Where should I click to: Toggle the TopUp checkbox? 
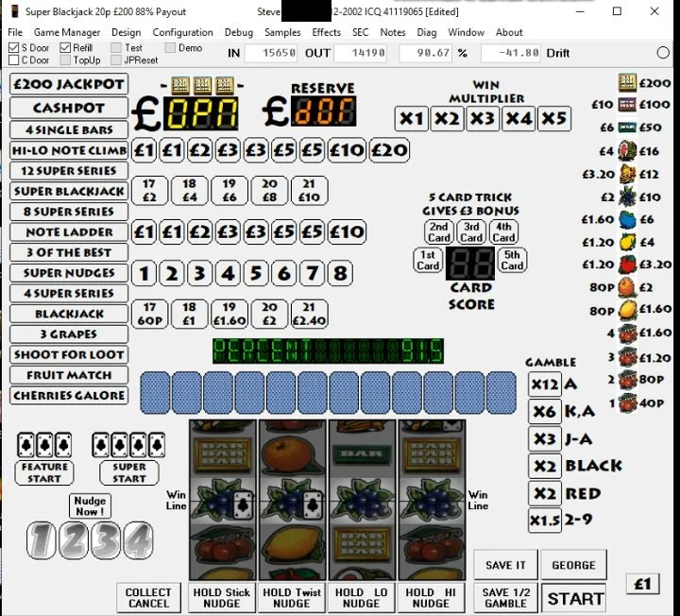pyautogui.click(x=65, y=60)
